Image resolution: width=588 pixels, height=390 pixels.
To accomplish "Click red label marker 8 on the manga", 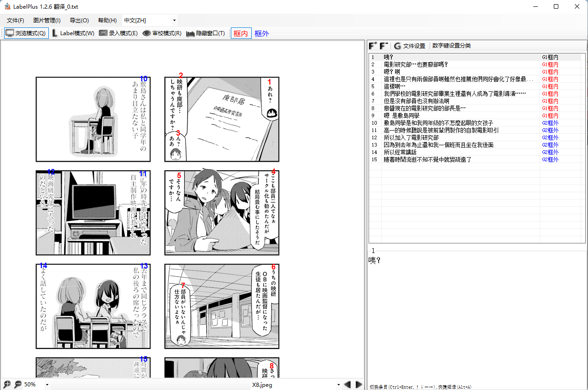I will (x=271, y=366).
